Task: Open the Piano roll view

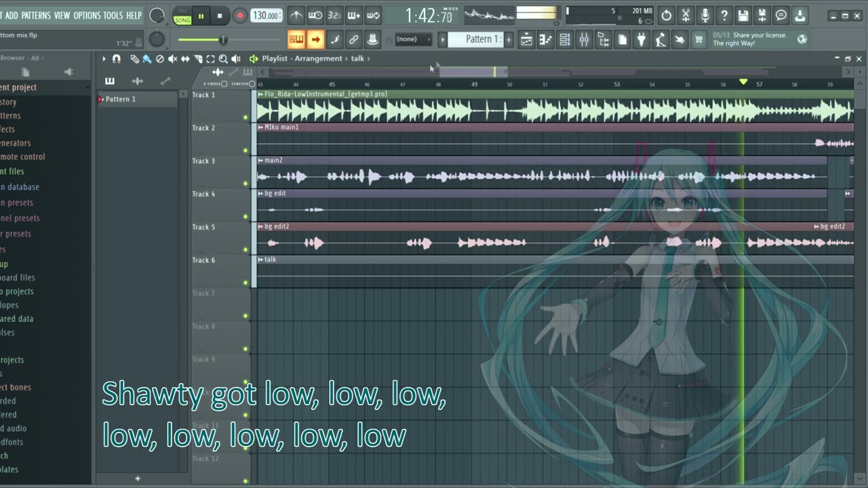Action: tap(545, 40)
